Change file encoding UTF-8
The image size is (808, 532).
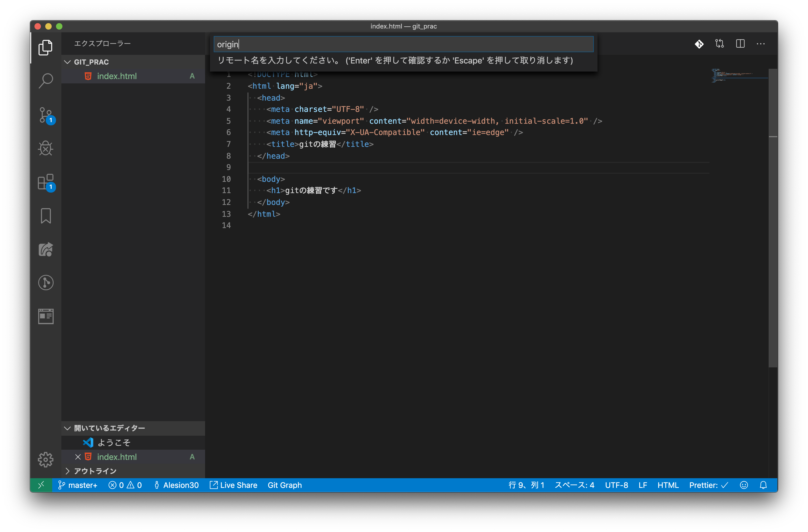pos(616,485)
